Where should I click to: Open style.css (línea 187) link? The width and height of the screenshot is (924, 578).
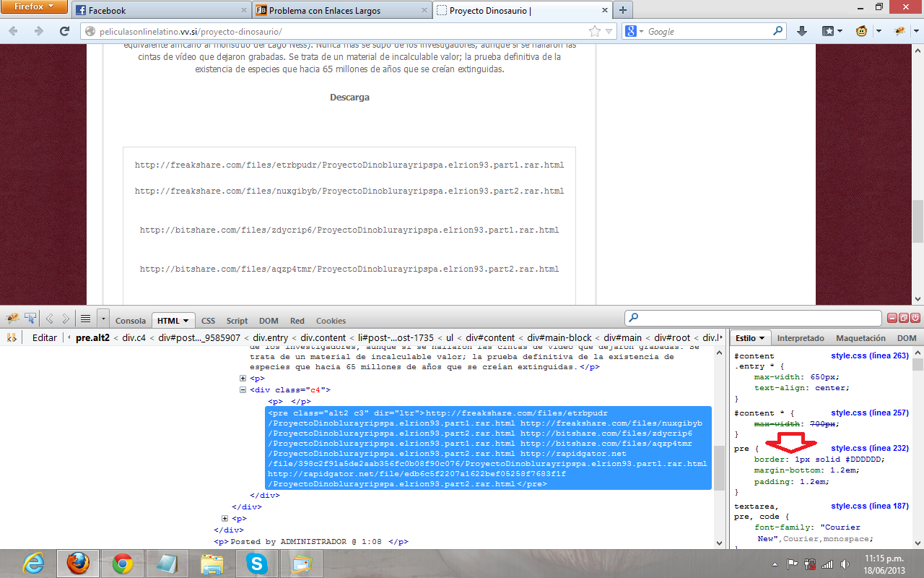click(870, 506)
